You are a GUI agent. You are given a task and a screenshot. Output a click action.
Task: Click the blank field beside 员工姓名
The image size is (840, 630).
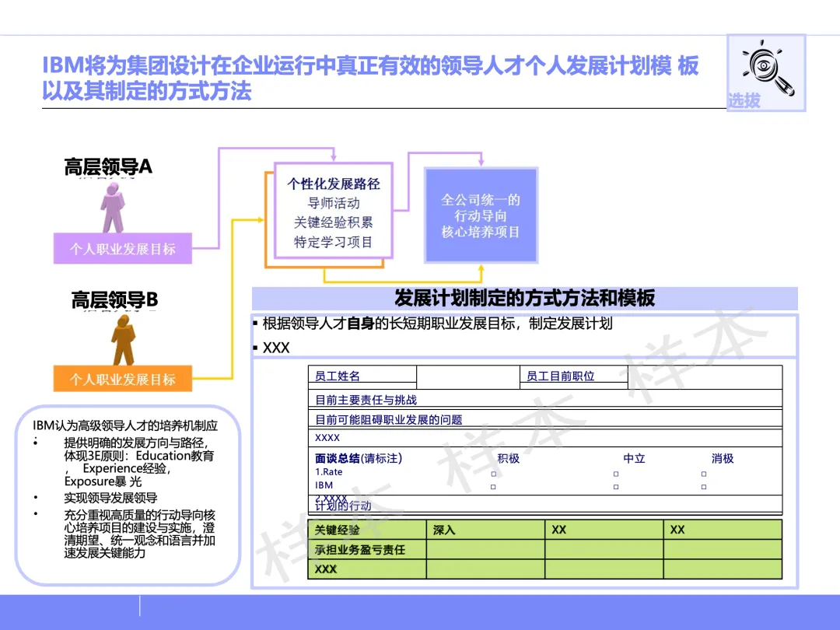(467, 376)
